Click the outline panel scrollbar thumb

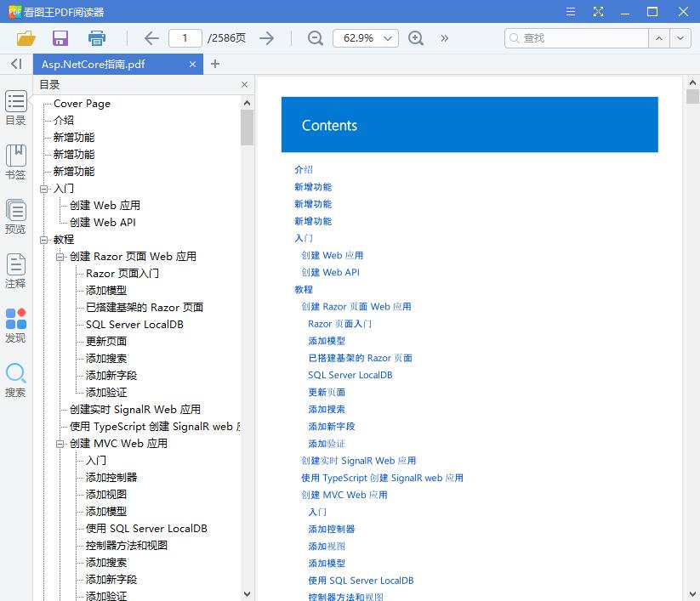point(247,128)
